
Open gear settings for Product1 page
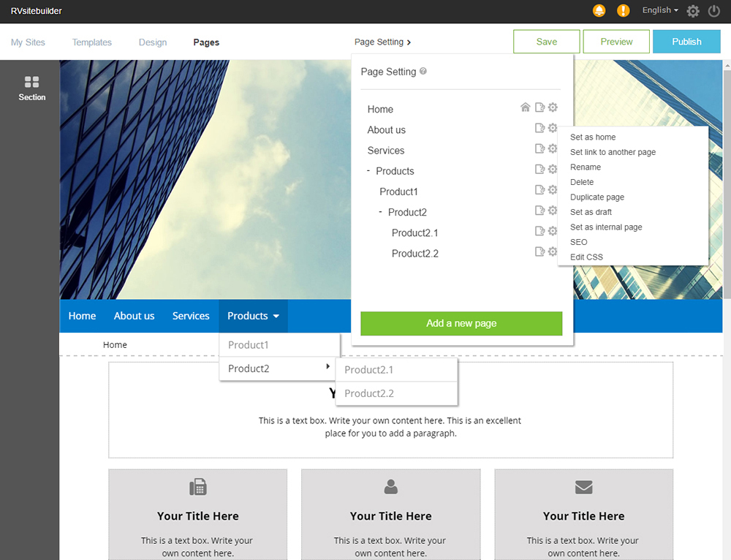click(553, 190)
